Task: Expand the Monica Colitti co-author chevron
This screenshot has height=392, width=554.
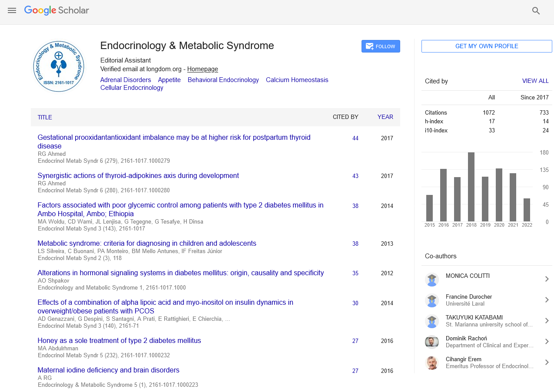Action: pyautogui.click(x=547, y=279)
